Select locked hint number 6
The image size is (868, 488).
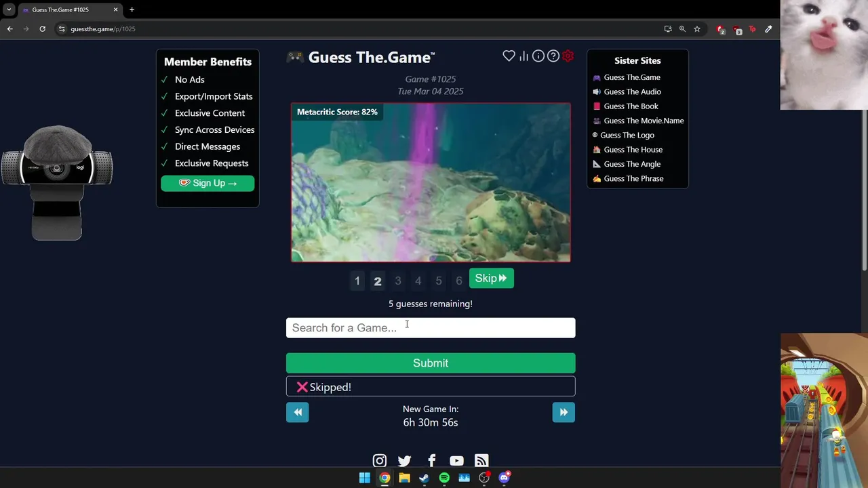[459, 281]
